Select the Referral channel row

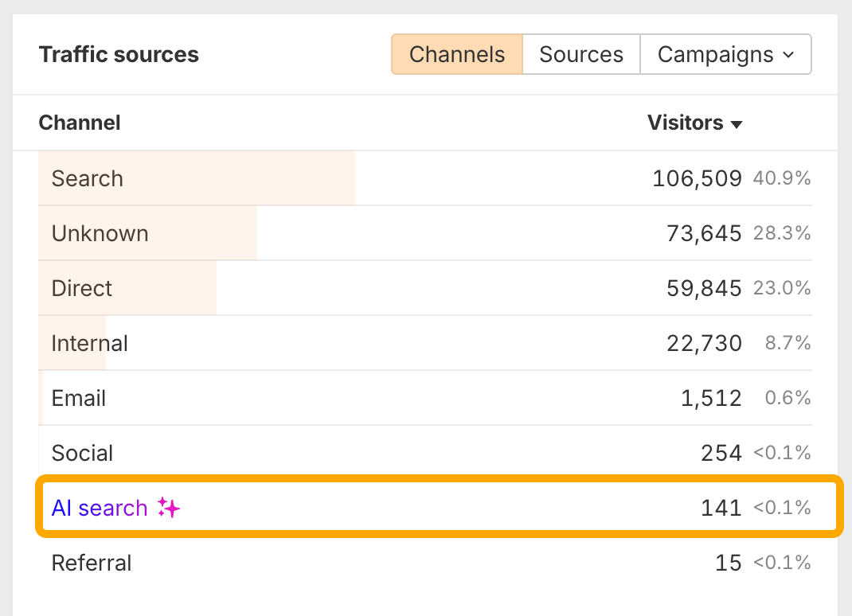91,563
